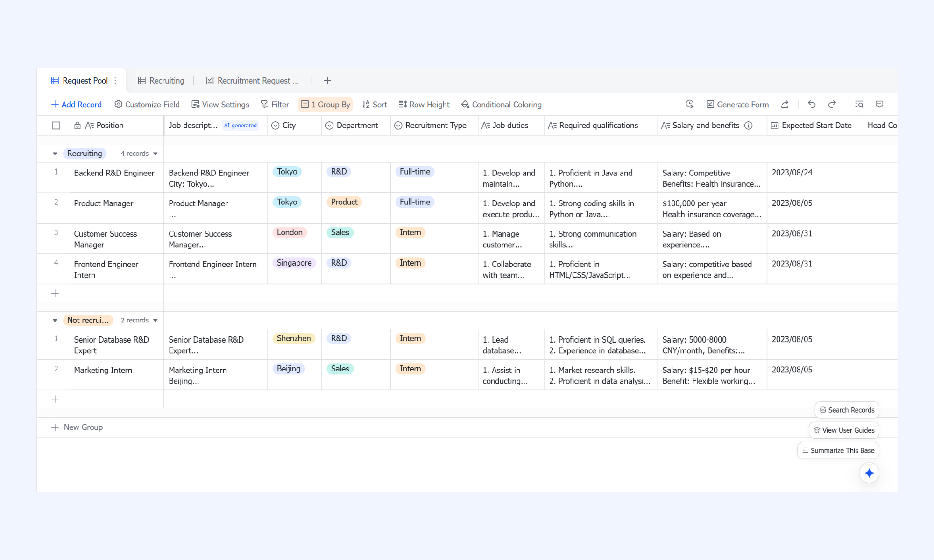The width and height of the screenshot is (934, 560).
Task: Add a new view with plus icon
Action: click(x=327, y=81)
